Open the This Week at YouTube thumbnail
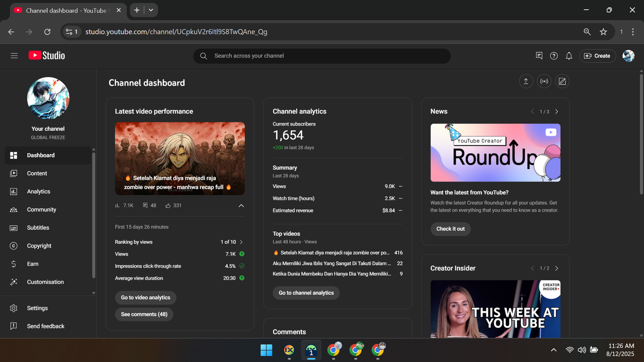The height and width of the screenshot is (362, 644). click(495, 309)
